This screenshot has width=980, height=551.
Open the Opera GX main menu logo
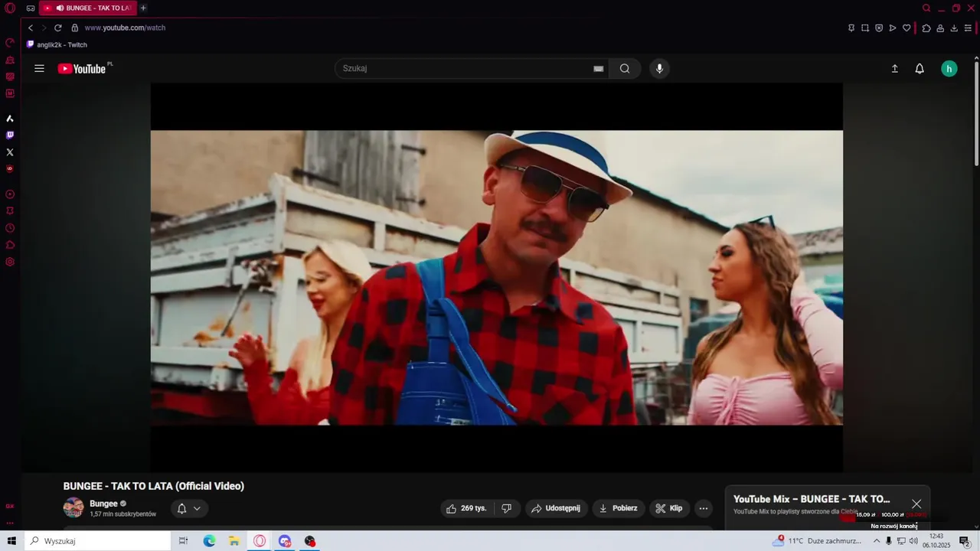10,8
